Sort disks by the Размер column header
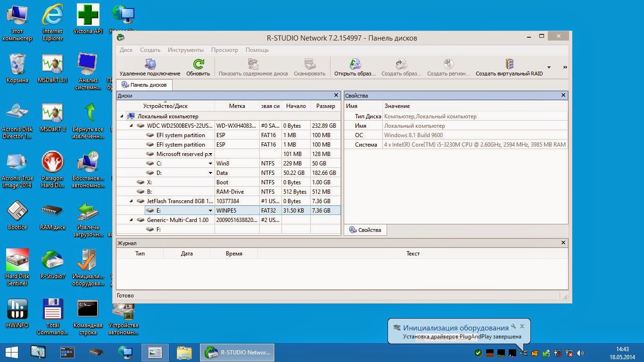 coord(326,106)
